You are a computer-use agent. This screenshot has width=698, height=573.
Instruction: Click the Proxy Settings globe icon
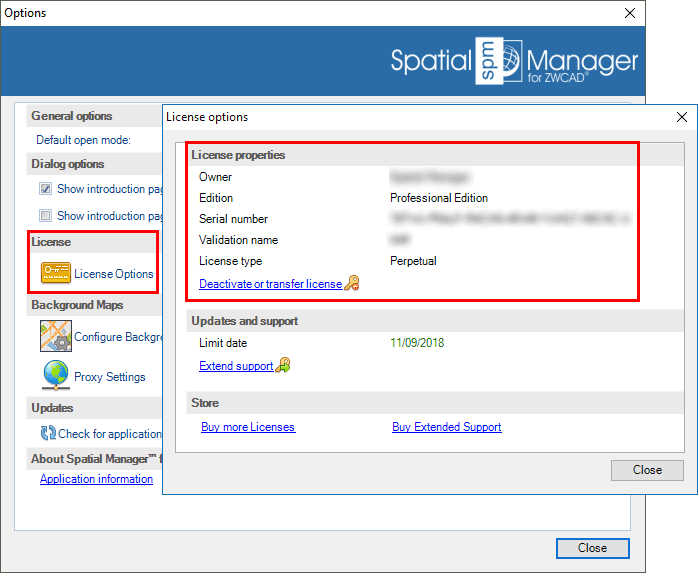(x=55, y=376)
